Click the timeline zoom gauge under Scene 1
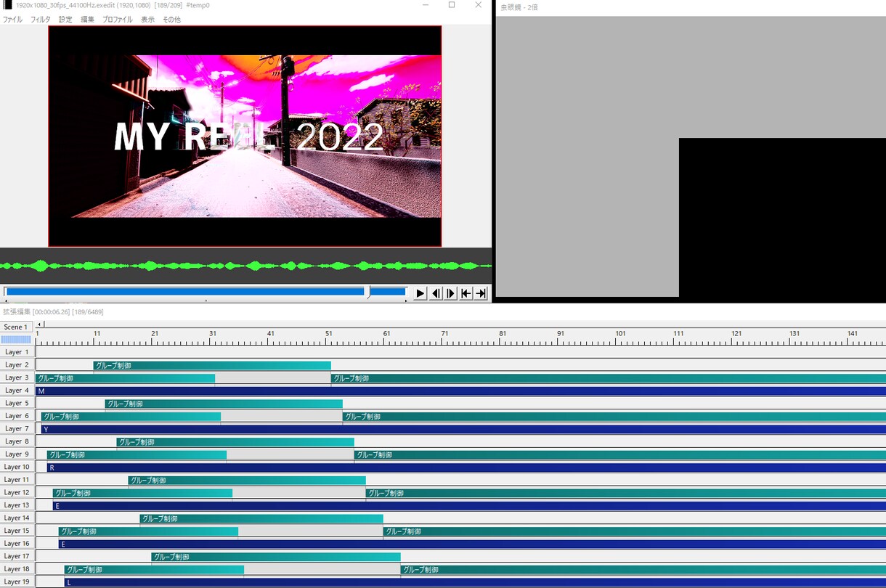This screenshot has height=588, width=886. pos(16,339)
